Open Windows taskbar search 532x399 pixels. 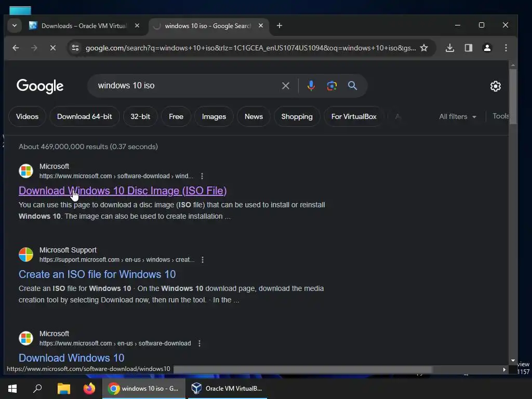[37, 389]
